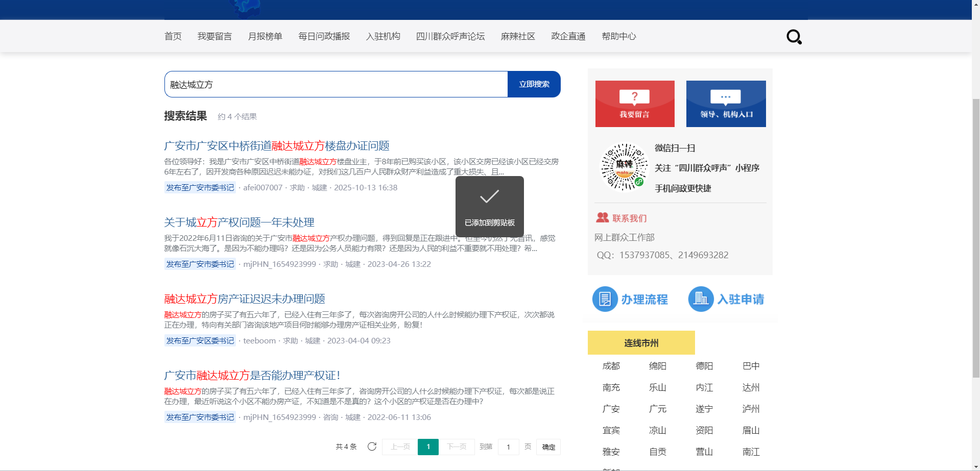This screenshot has height=471, width=980.
Task: Open result 关于城立方产权问题一年未处理
Action: coord(239,222)
